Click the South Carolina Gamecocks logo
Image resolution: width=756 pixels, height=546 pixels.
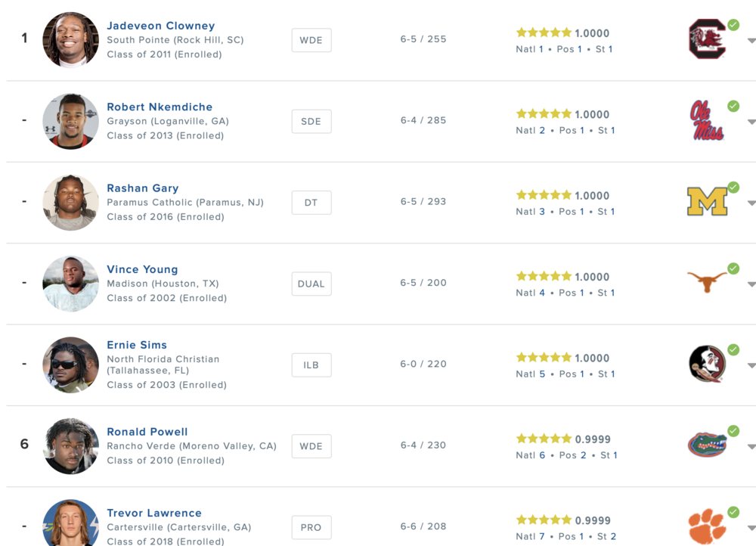[x=707, y=39]
